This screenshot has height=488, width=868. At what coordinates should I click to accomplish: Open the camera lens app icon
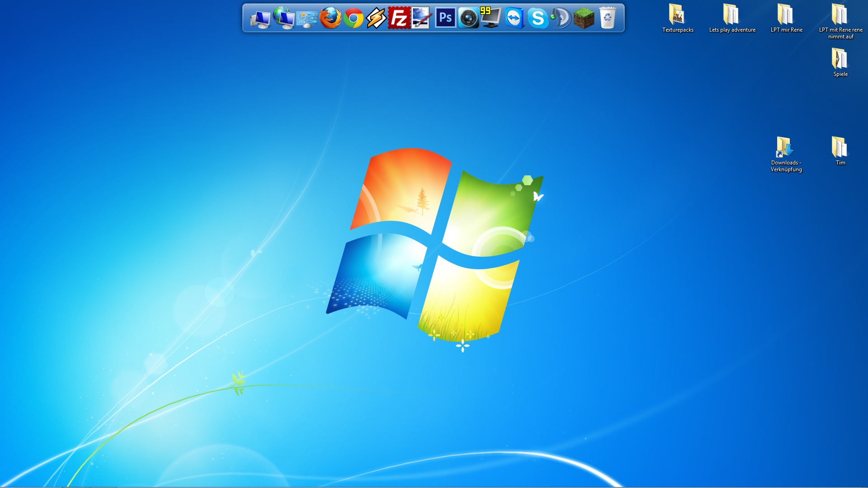468,19
